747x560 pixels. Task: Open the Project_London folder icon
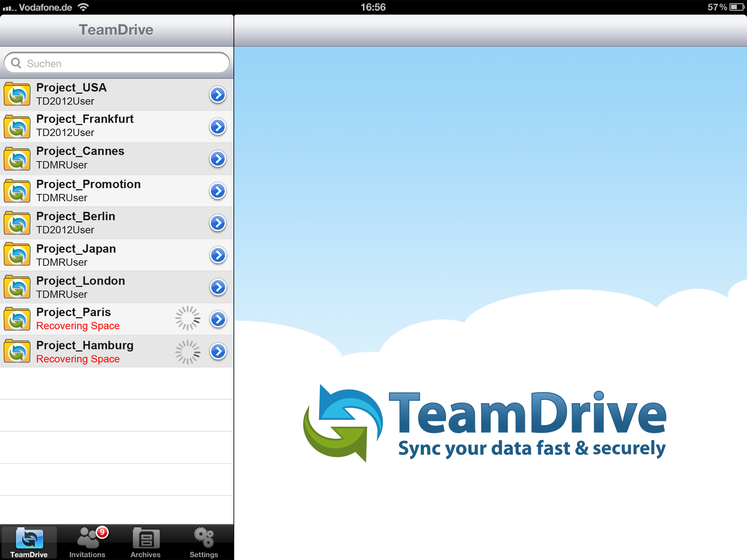coord(17,287)
